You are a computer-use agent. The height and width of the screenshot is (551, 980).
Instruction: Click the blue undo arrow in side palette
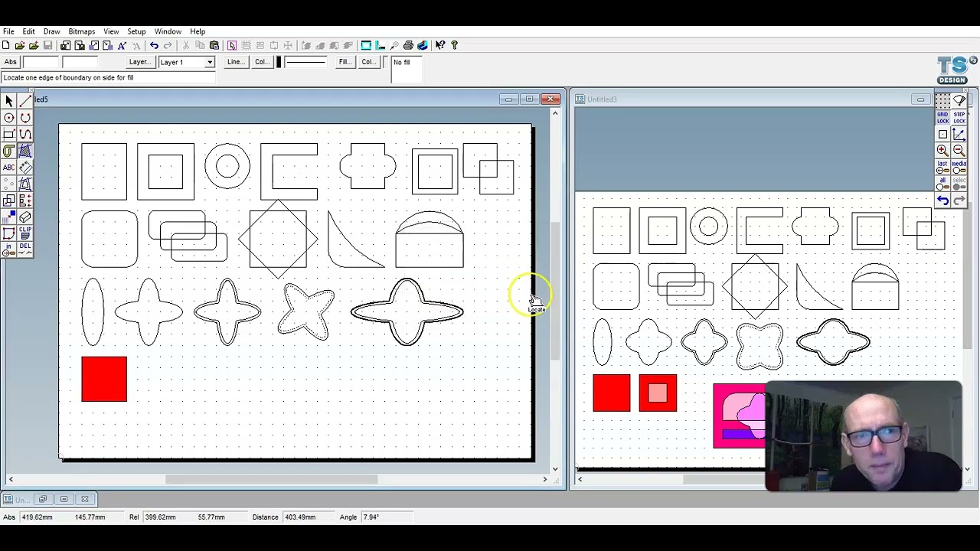[942, 201]
